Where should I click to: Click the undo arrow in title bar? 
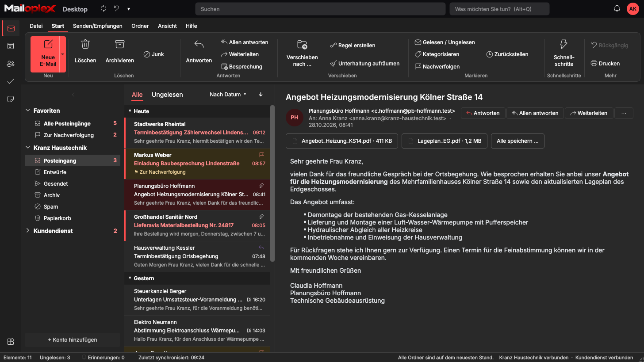pyautogui.click(x=116, y=9)
